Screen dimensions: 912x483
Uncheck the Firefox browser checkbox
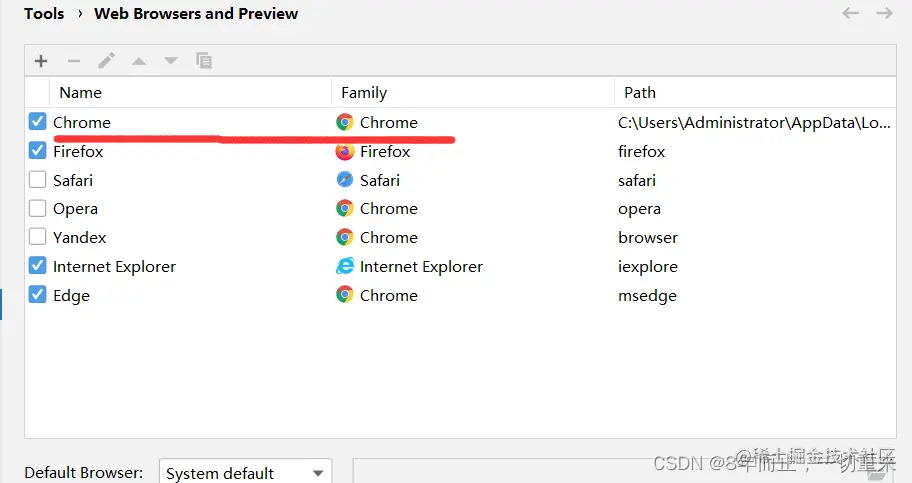(x=37, y=151)
